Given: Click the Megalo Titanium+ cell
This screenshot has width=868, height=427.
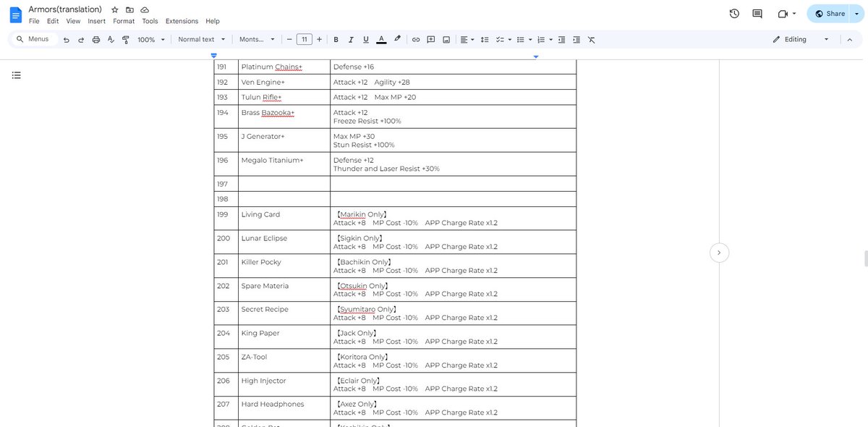Looking at the screenshot, I should [x=284, y=164].
